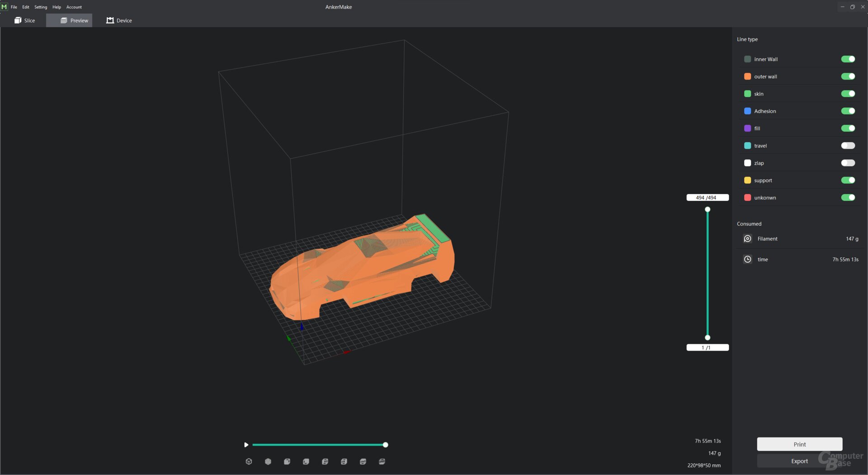This screenshot has height=475, width=868.
Task: Click the solid gray hexagon view icon
Action: (268, 461)
